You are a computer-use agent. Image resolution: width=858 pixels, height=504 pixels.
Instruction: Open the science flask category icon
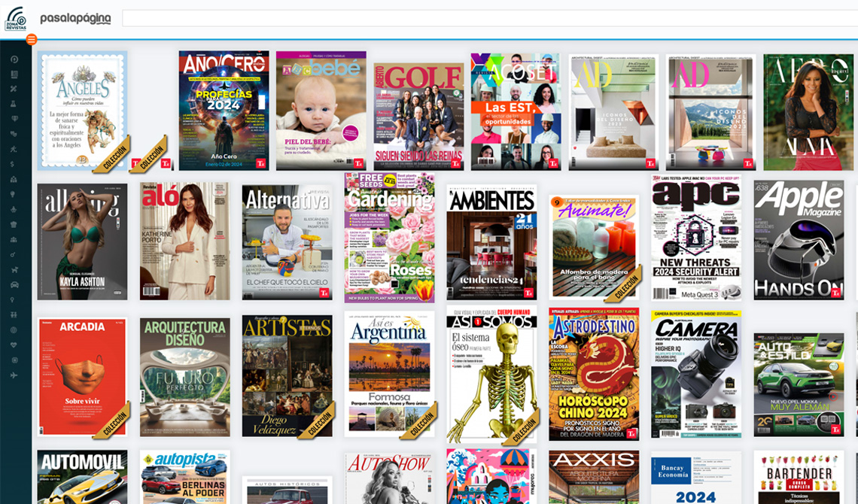[x=14, y=104]
